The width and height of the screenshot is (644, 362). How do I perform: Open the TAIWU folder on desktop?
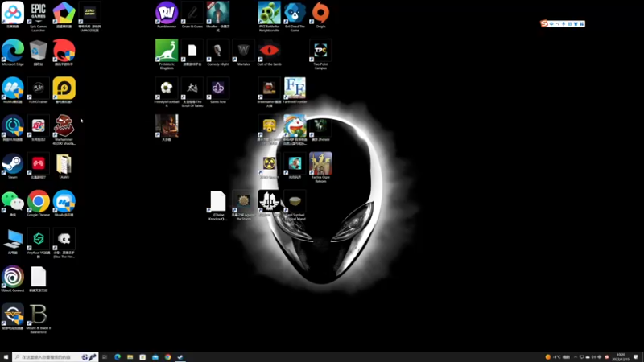pos(64,166)
